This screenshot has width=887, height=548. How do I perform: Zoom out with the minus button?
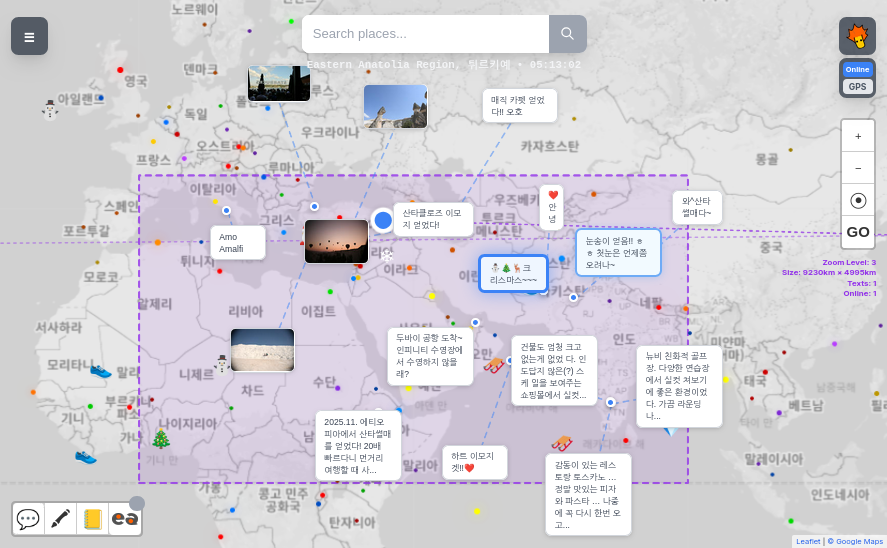[x=858, y=168]
